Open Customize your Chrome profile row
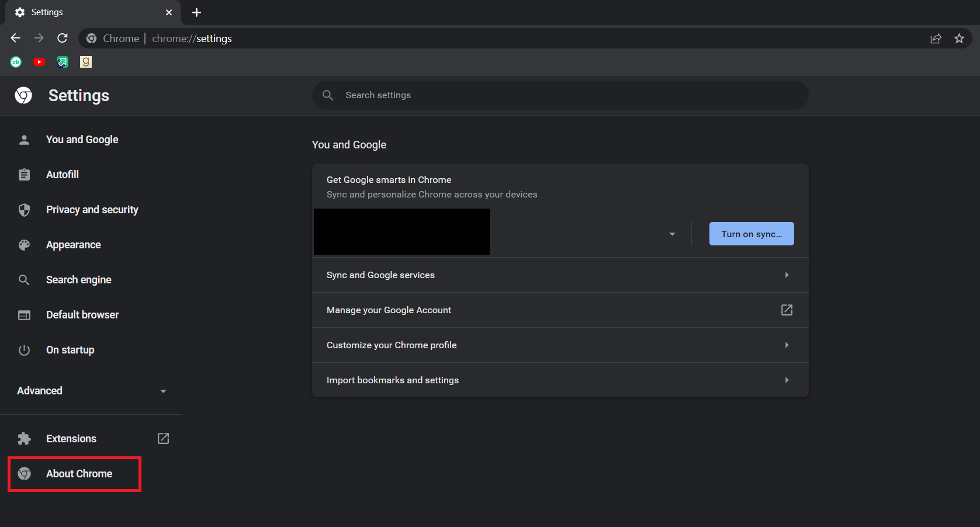This screenshot has width=980, height=527. [560, 345]
